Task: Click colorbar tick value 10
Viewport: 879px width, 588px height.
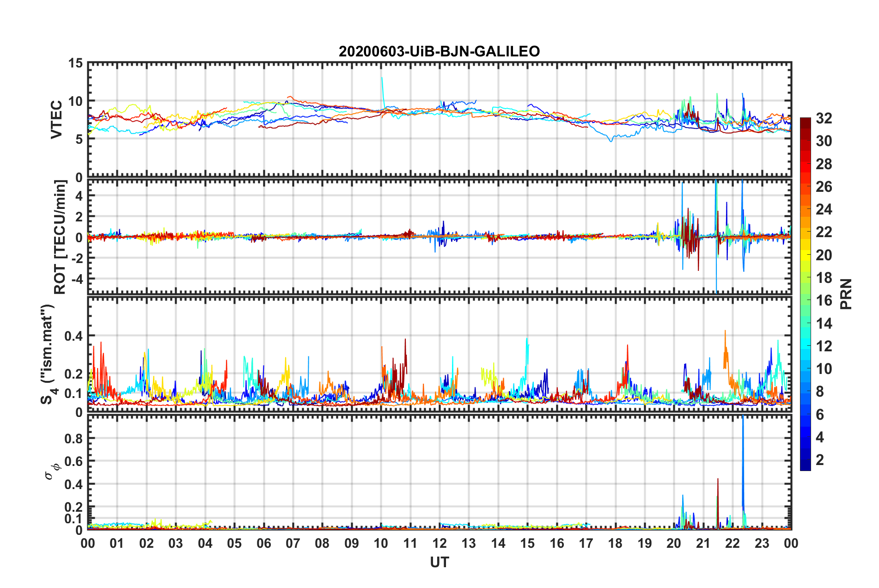Action: (824, 369)
